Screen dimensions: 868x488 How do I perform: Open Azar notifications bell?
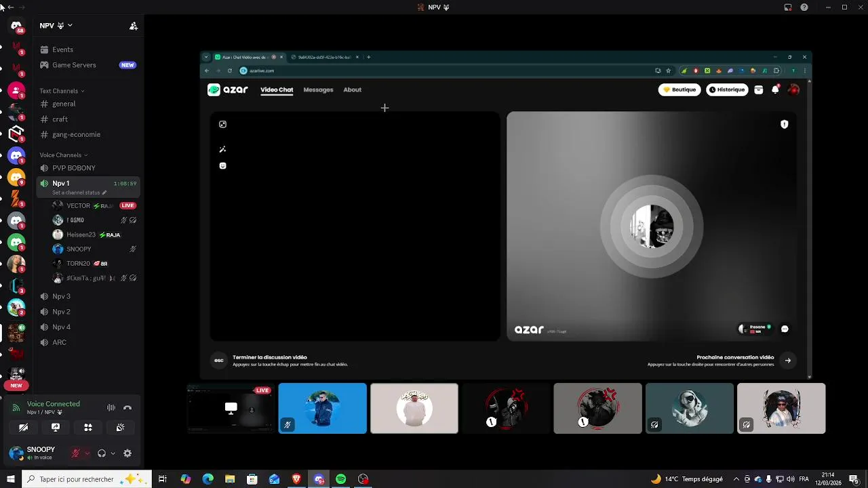775,89
